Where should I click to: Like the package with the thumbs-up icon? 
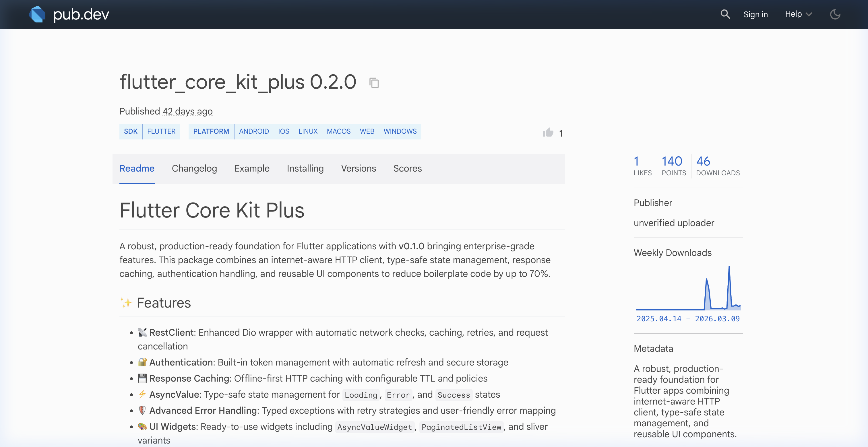point(548,133)
